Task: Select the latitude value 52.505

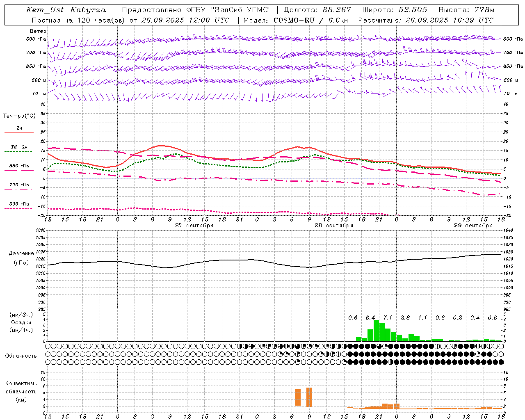Action: point(413,10)
